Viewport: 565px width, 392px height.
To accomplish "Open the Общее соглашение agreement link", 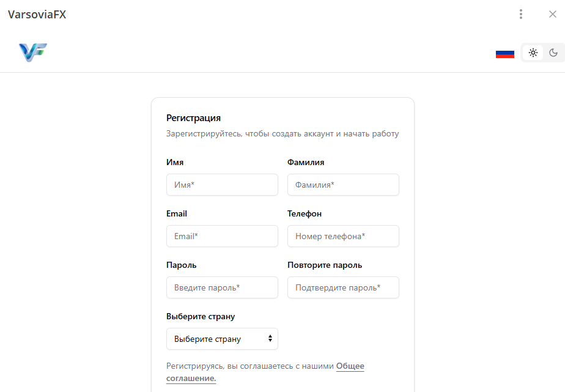I will (x=350, y=366).
